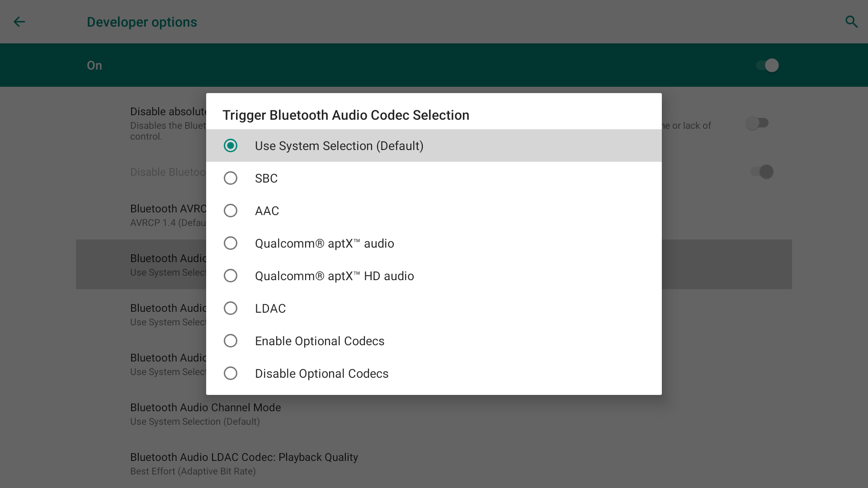868x488 pixels.
Task: Select Use System Selection (Default)
Action: tap(434, 145)
